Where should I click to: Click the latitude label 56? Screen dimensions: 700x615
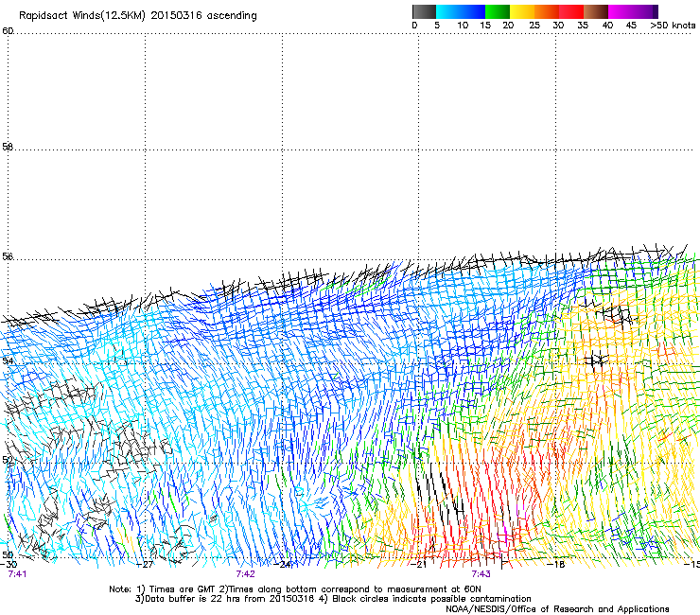click(8, 256)
